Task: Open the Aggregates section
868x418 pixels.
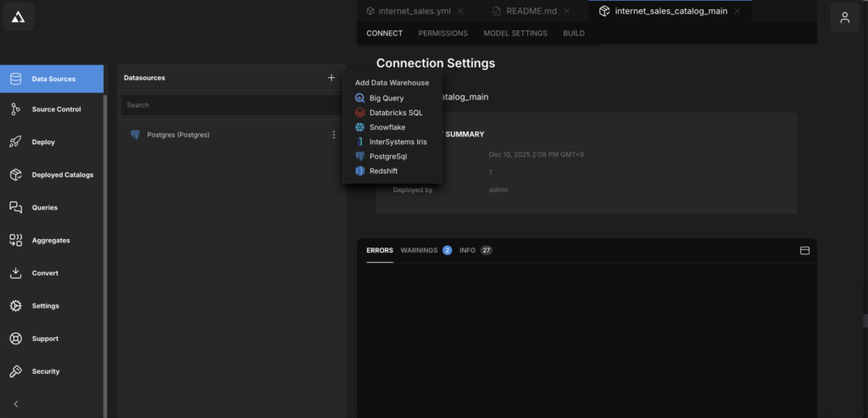Action: click(51, 241)
